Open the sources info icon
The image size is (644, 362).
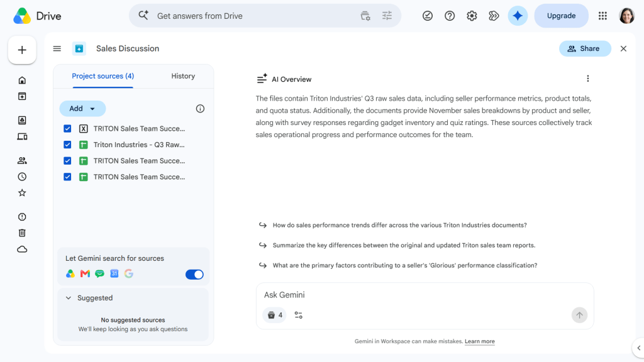[200, 109]
